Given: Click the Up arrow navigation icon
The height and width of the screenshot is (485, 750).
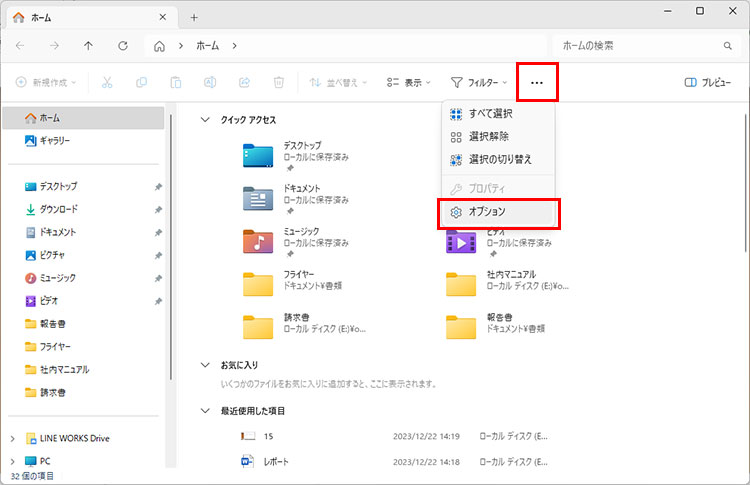Looking at the screenshot, I should tap(89, 46).
